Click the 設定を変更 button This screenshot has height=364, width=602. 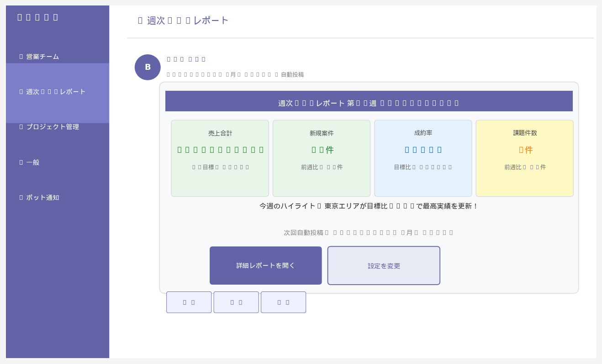click(384, 265)
